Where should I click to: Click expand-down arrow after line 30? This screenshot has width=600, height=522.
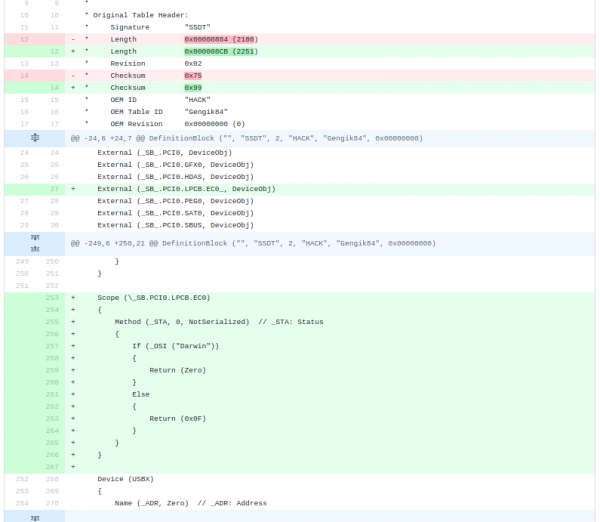[x=35, y=238]
